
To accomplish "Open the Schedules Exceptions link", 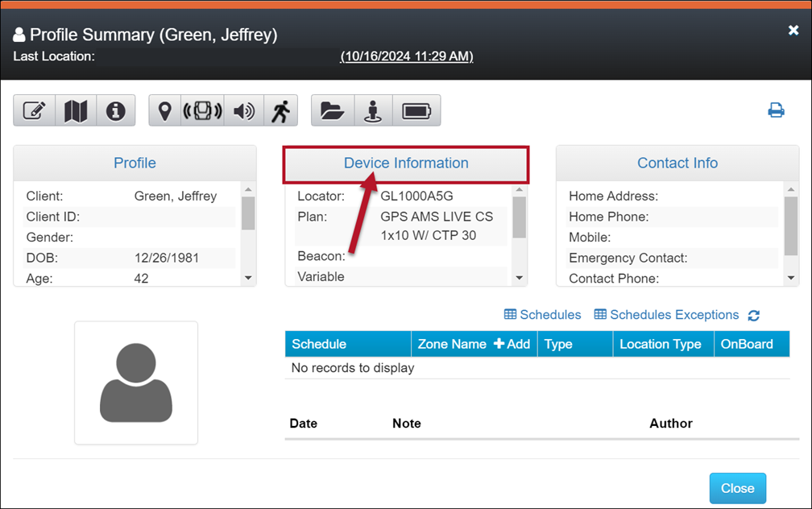I will 666,315.
